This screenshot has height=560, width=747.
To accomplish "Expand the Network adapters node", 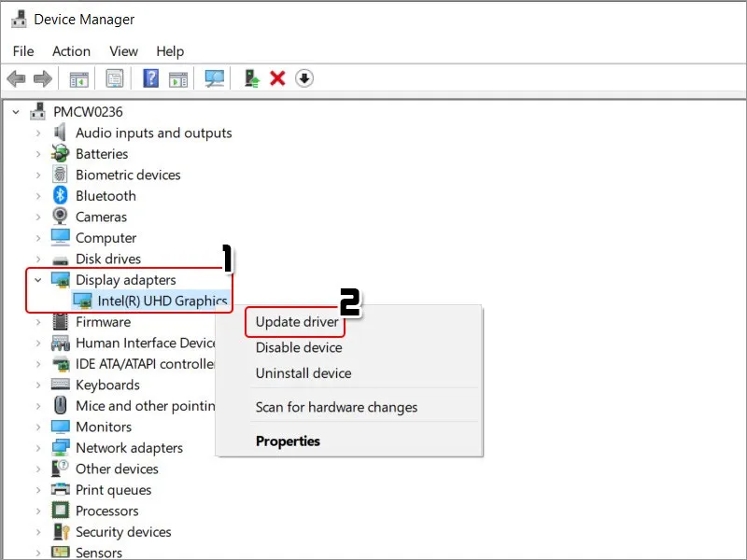I will coord(38,448).
